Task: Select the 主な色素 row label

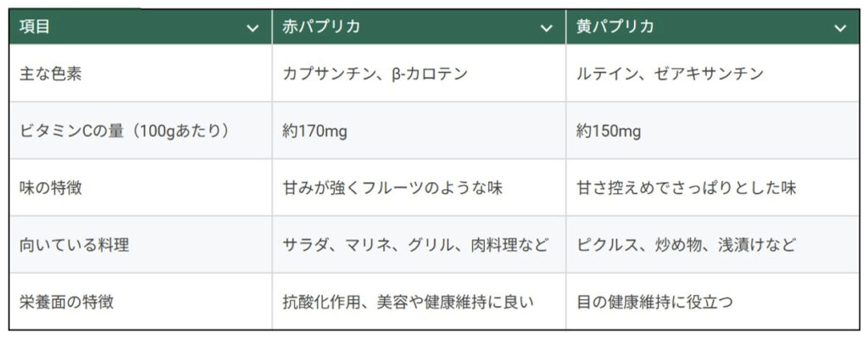Action: coord(51,74)
